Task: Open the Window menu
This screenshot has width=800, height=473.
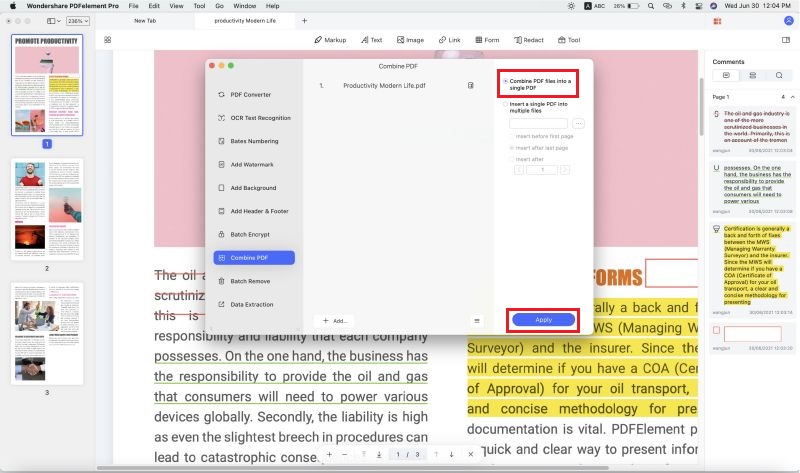Action: pos(244,6)
